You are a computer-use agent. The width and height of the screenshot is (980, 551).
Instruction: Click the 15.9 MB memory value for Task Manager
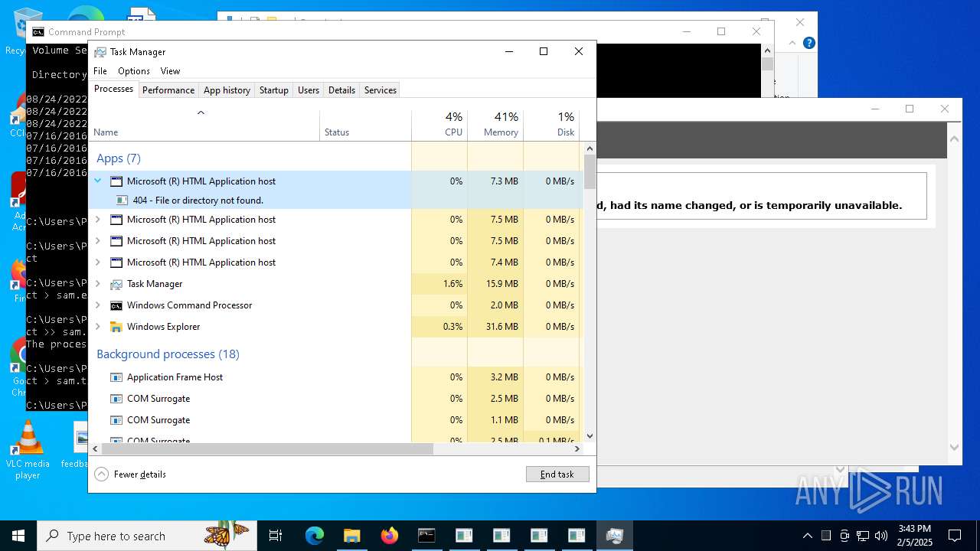pos(501,284)
